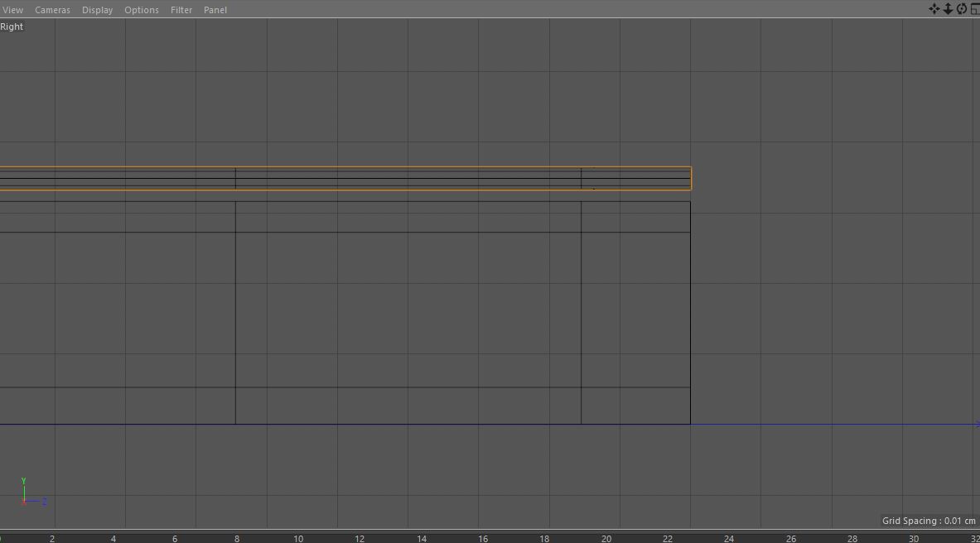Click the Y/Z world axis indicator
This screenshot has width=980, height=543.
[x=33, y=492]
